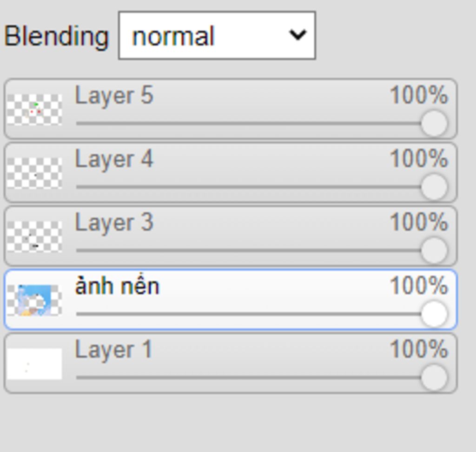Click the Layer 5 100% opacity value
The width and height of the screenshot is (476, 452).
419,95
